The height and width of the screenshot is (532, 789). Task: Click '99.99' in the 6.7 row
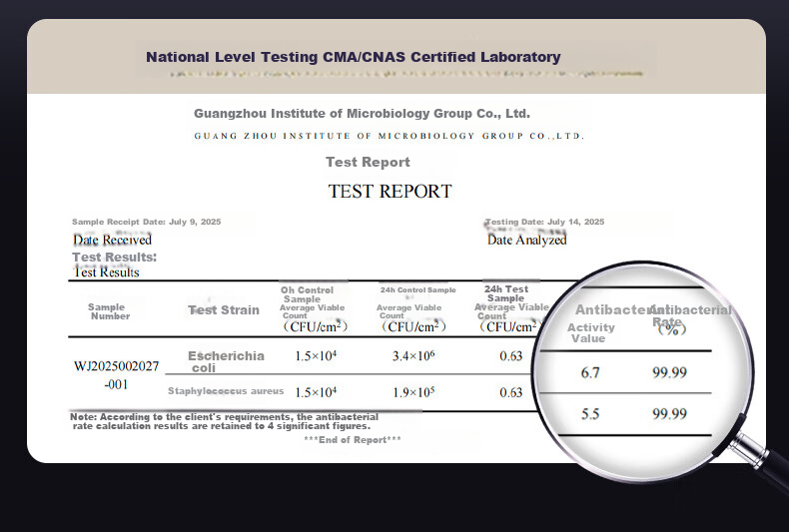click(670, 372)
